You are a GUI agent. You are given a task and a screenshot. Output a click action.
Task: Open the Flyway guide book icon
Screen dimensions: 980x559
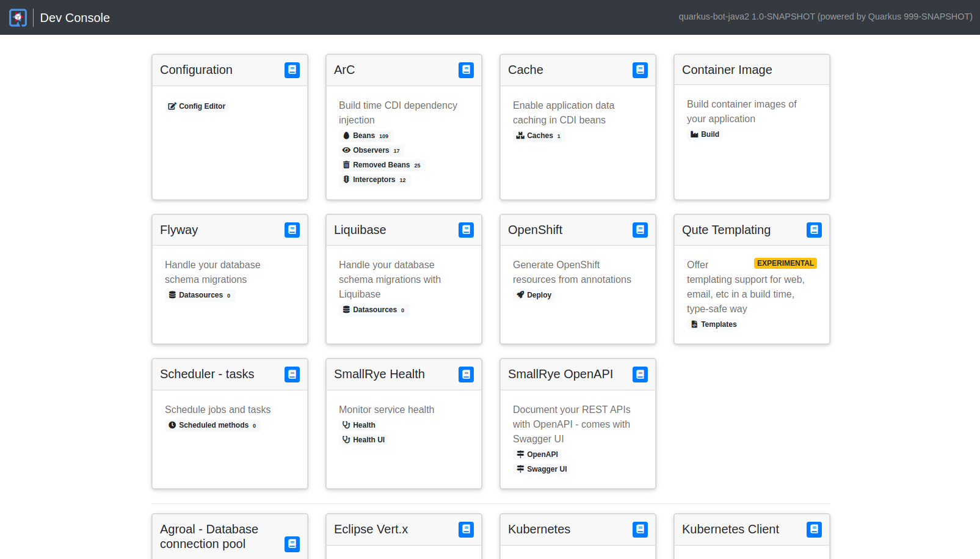(x=292, y=230)
